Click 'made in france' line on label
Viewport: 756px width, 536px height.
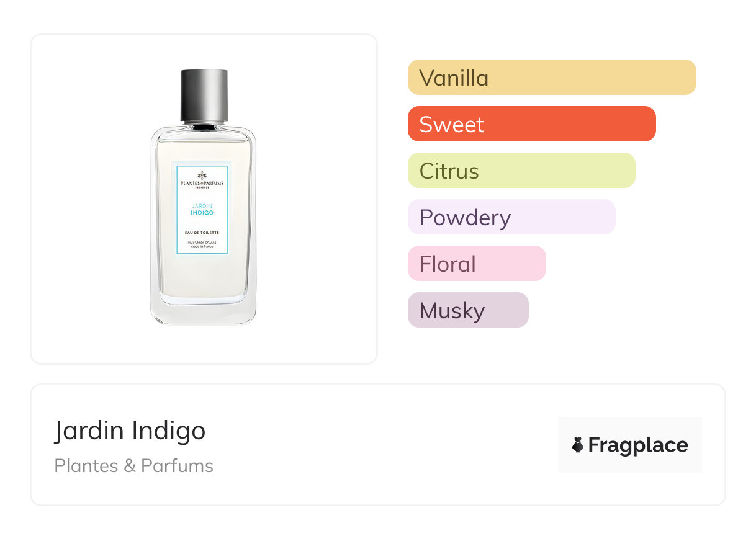click(x=202, y=246)
